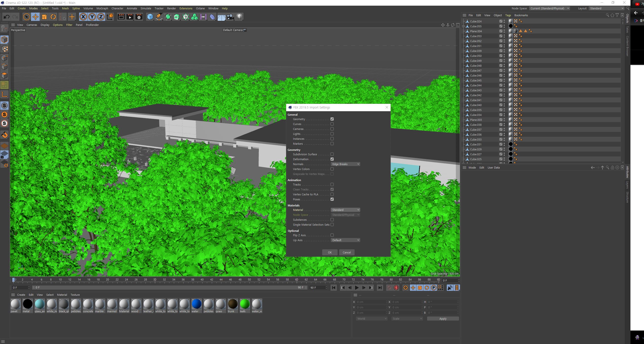Activate the Rotate tool
The height and width of the screenshot is (344, 644).
tap(53, 17)
